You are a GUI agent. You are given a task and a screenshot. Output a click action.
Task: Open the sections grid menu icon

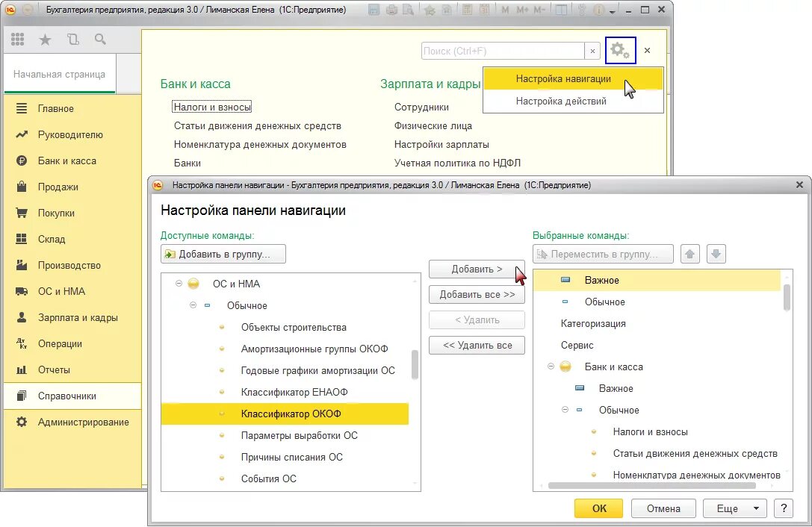click(18, 40)
